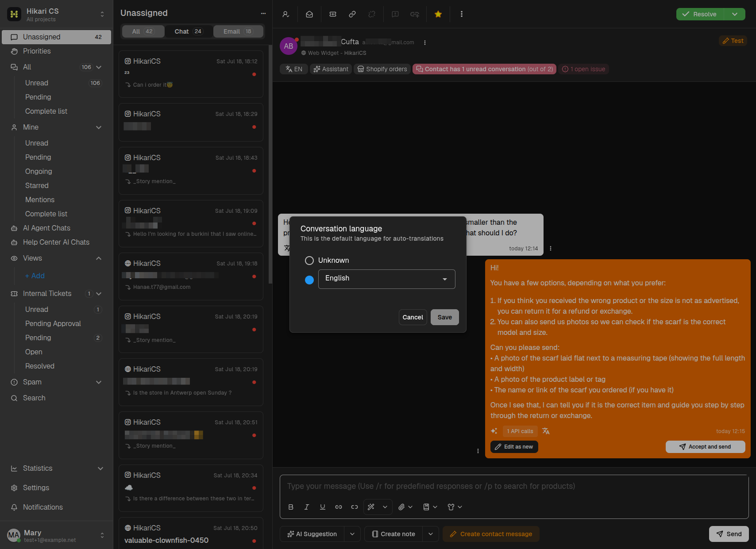756x549 pixels.
Task: Apply italic formatting in the message editor
Action: pos(307,507)
